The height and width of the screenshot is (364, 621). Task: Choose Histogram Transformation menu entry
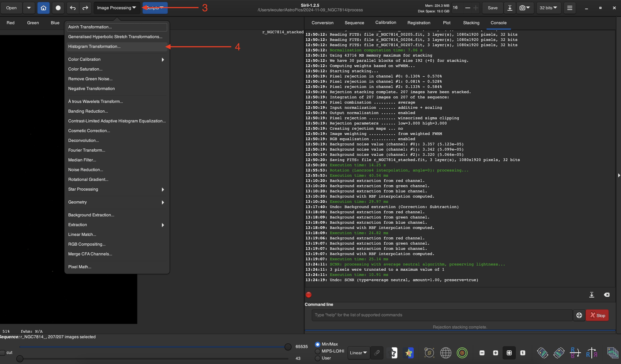coord(94,46)
